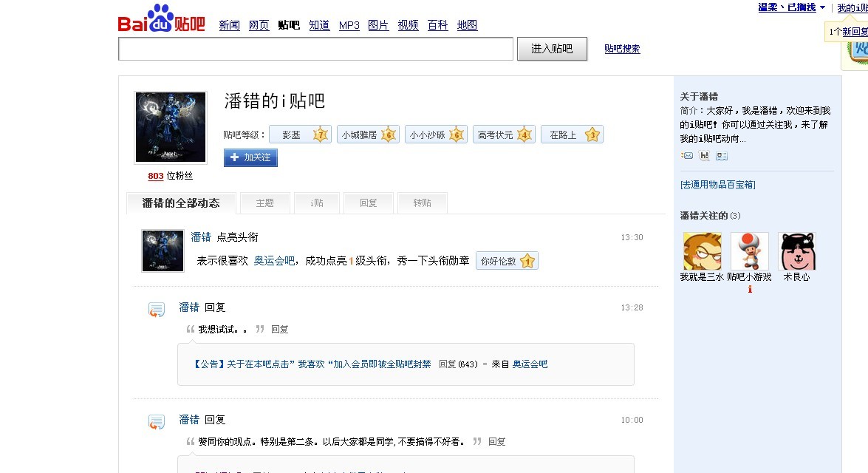868x473 pixels.
Task: Click the 加关注 follow button
Action: click(x=250, y=158)
